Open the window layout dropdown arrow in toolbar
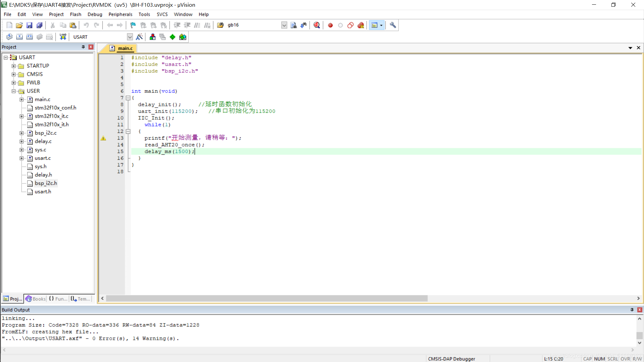Image resolution: width=644 pixels, height=362 pixels. (x=381, y=25)
